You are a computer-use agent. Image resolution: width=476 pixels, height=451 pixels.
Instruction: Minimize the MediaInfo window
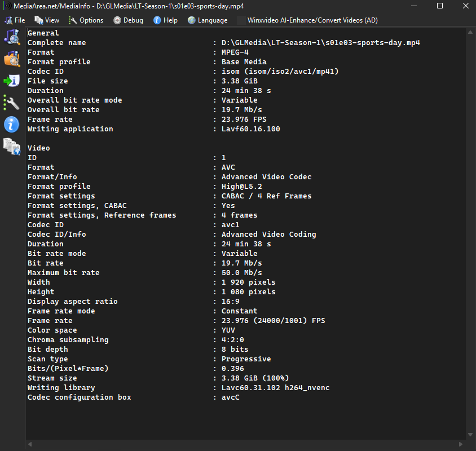coord(414,6)
